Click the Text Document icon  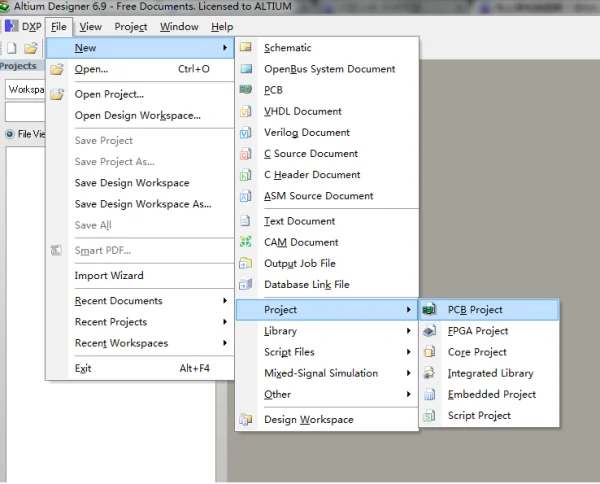coord(245,221)
